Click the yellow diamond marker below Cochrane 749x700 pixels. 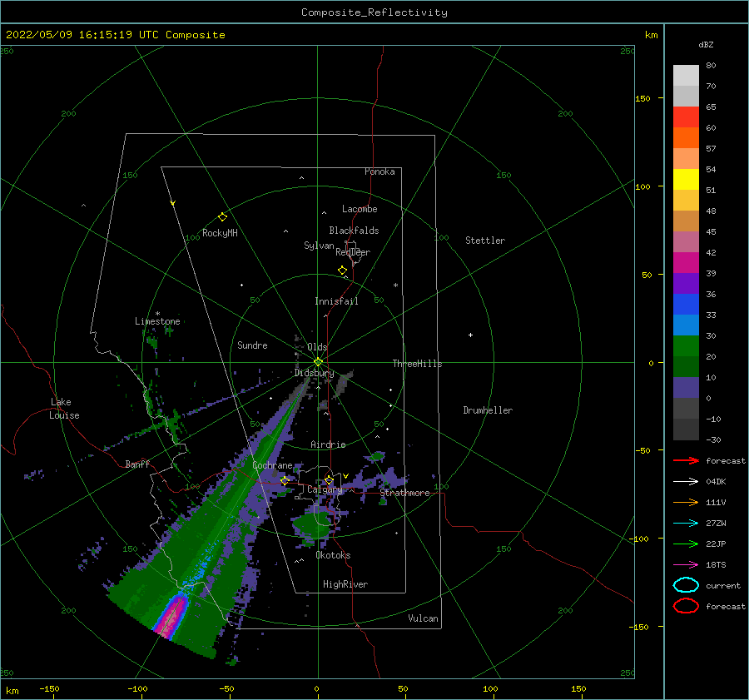pyautogui.click(x=285, y=480)
